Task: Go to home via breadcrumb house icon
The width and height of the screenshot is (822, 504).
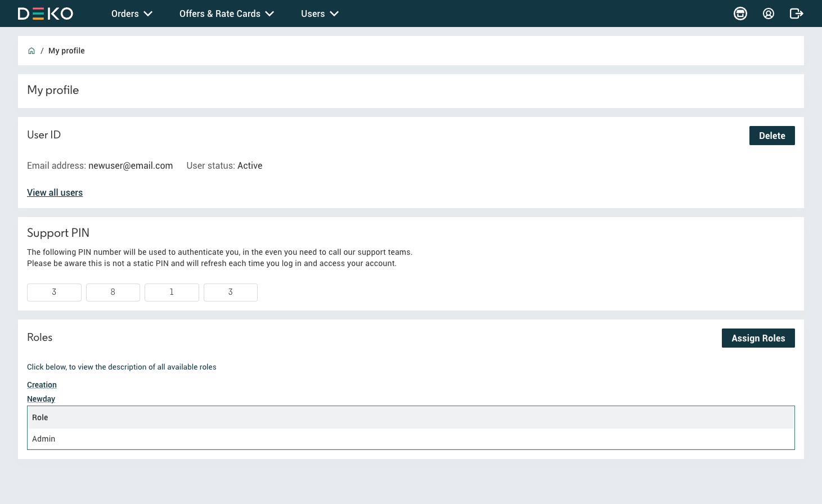Action: [x=32, y=51]
